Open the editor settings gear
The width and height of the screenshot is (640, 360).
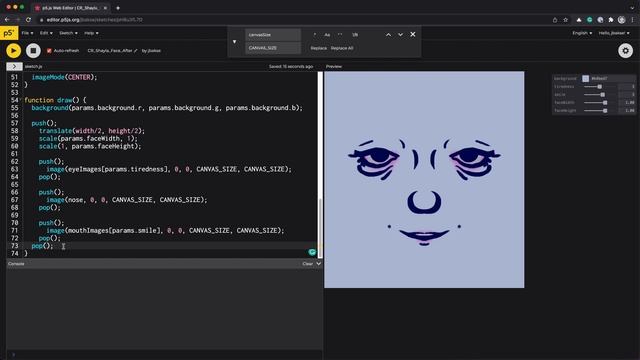625,51
